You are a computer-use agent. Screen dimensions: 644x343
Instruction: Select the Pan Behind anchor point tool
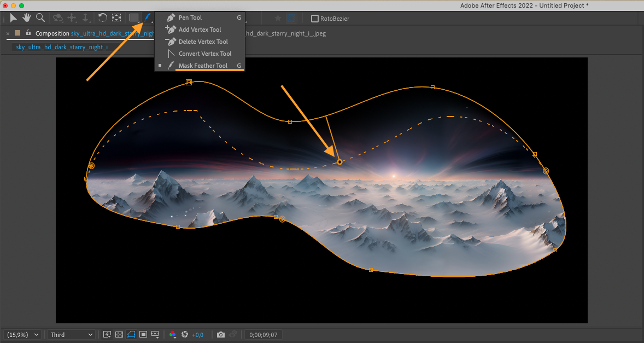click(x=116, y=18)
